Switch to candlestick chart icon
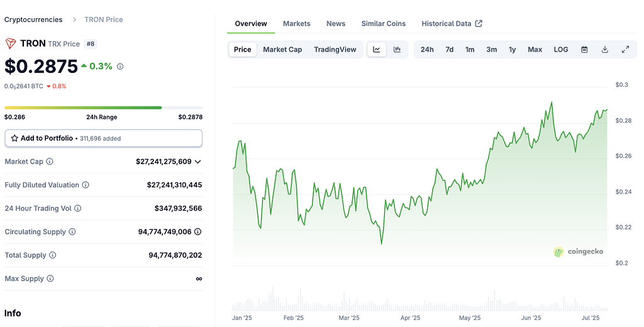Viewport: 644px width, 327px height. (x=397, y=50)
